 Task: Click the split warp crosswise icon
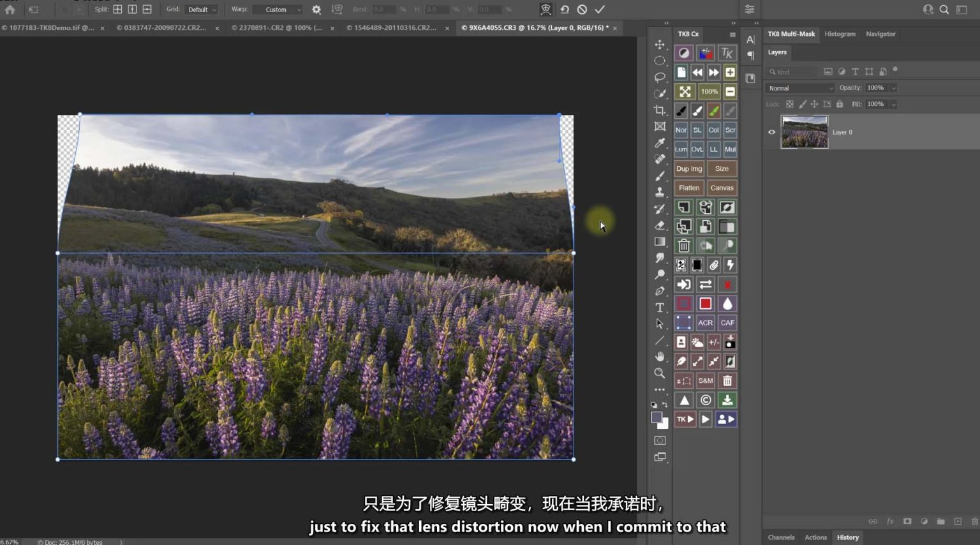(x=118, y=10)
